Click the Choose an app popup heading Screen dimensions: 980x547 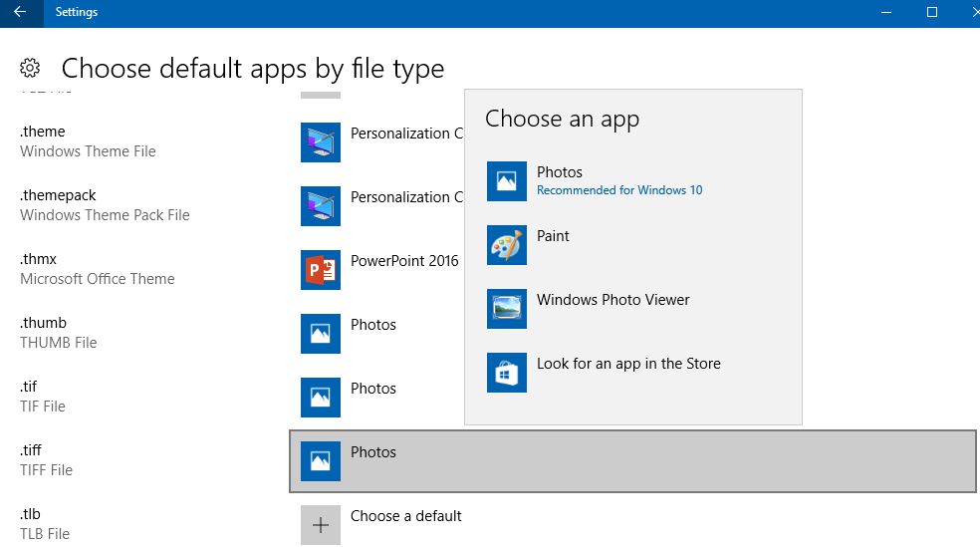tap(563, 119)
